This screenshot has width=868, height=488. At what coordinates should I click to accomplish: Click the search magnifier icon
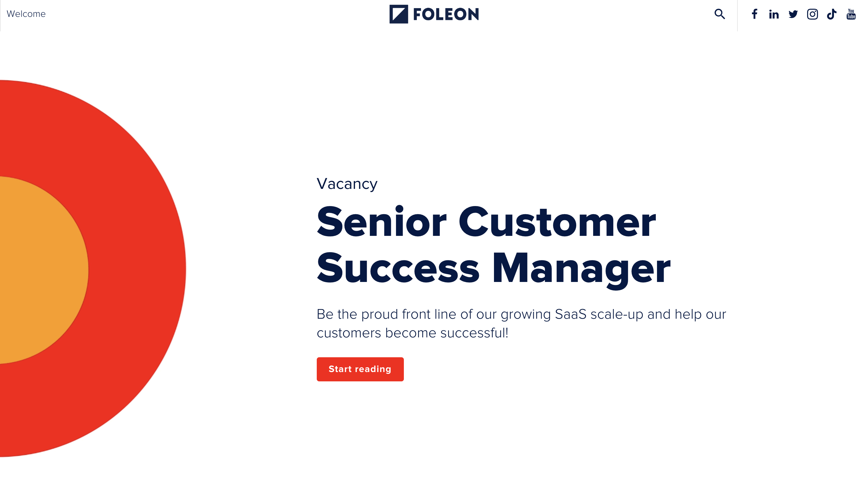[x=719, y=14]
